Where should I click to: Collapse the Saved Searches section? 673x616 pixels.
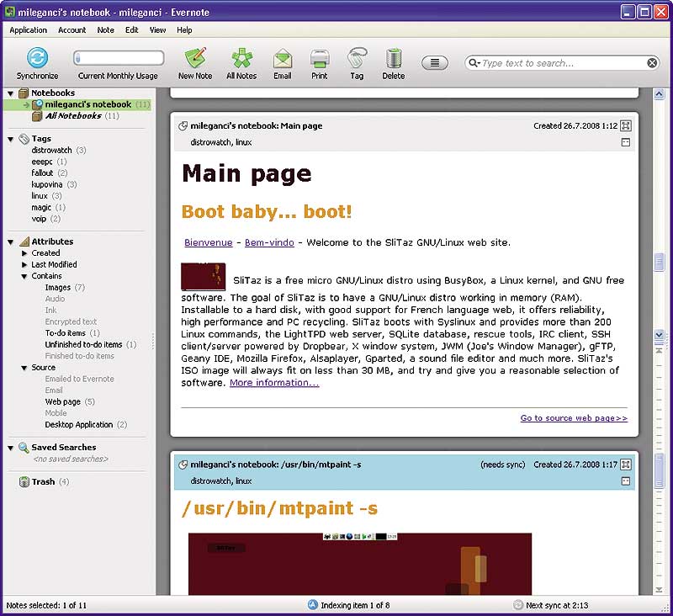click(x=11, y=448)
